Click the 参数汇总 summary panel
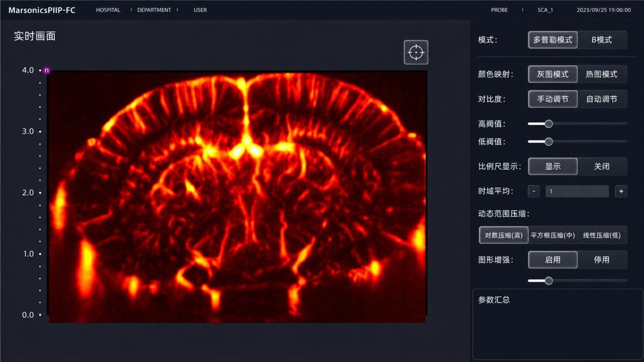644x362 pixels. click(558, 325)
